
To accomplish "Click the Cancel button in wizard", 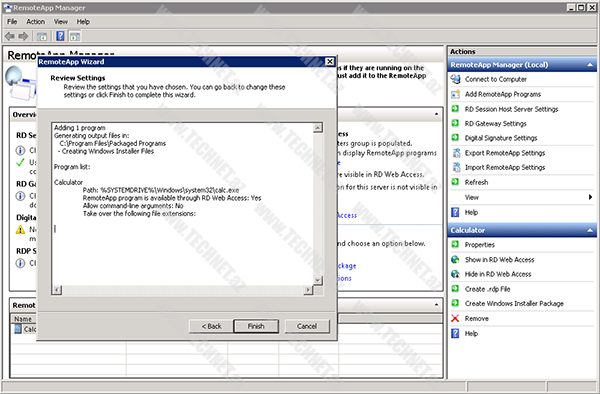I will click(307, 326).
